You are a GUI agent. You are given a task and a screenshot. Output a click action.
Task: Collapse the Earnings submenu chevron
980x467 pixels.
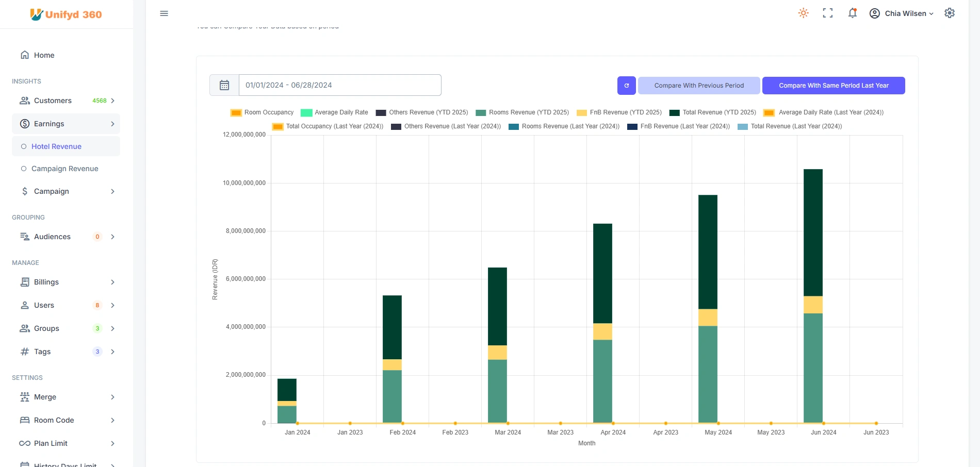pos(112,124)
